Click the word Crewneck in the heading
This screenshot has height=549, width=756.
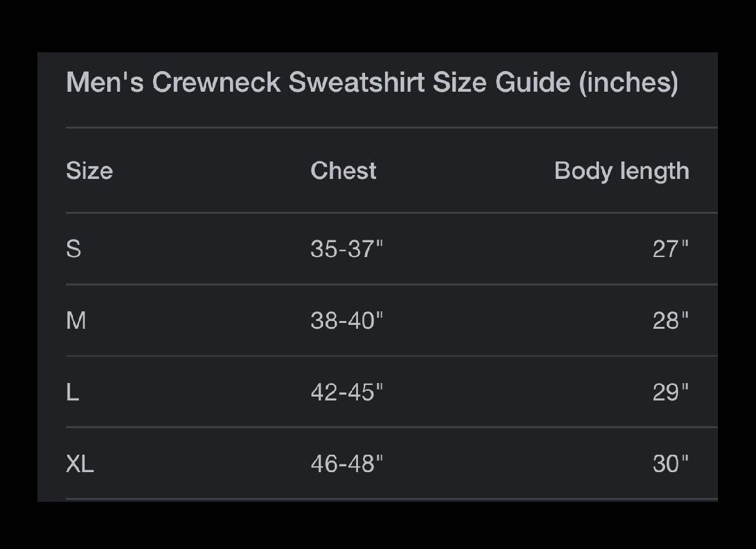[x=216, y=82]
